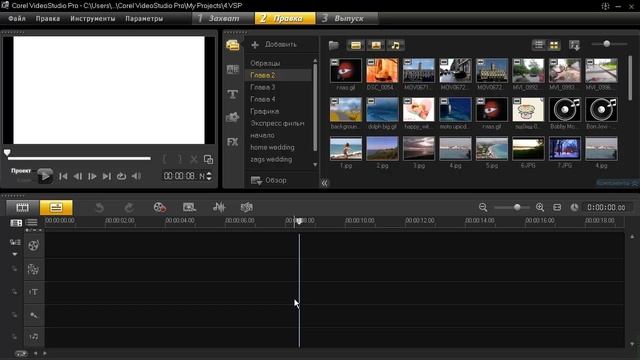
Task: Click the preview timecode field
Action: tap(184, 176)
